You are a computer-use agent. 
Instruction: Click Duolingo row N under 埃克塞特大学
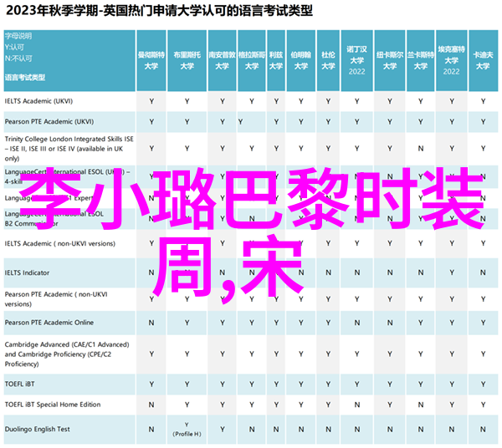pos(452,429)
